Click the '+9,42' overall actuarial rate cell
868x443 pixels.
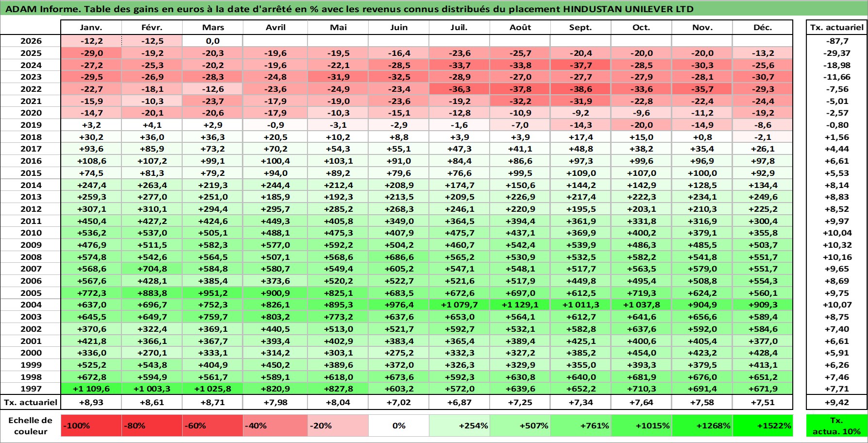836,402
